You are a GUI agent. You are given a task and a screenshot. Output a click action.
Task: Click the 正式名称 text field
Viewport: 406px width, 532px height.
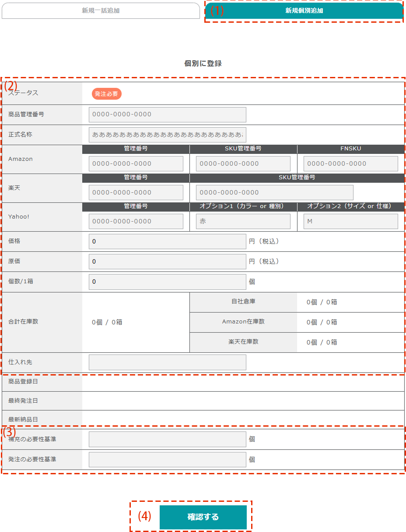tap(167, 135)
